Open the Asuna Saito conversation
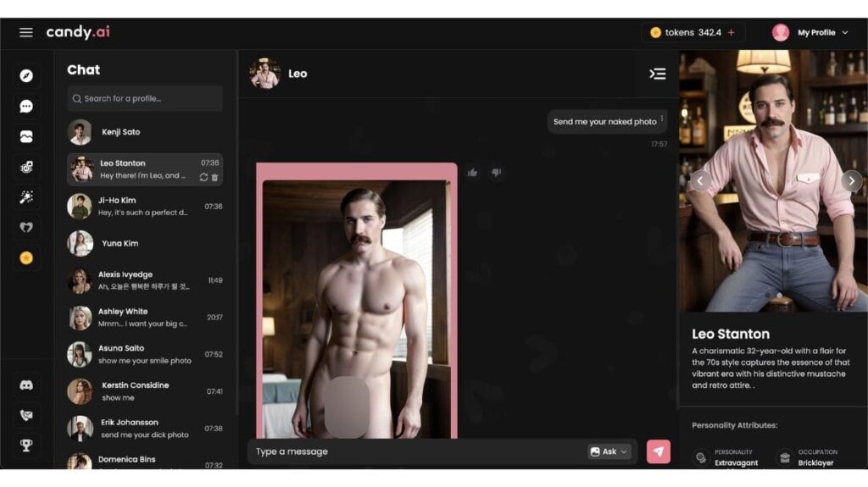868x487 pixels. [x=144, y=354]
